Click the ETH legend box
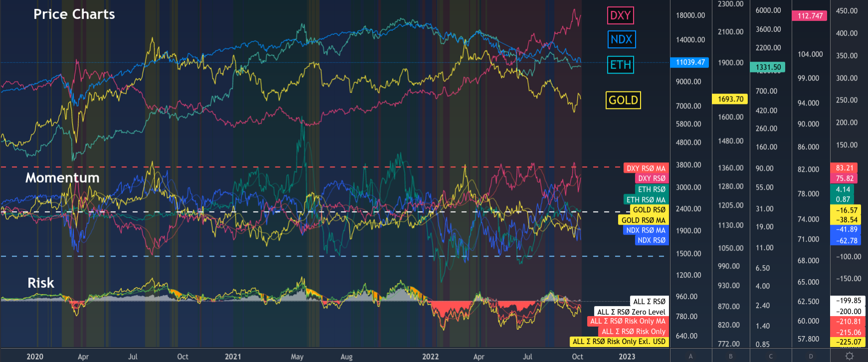The width and height of the screenshot is (868, 362). [621, 64]
